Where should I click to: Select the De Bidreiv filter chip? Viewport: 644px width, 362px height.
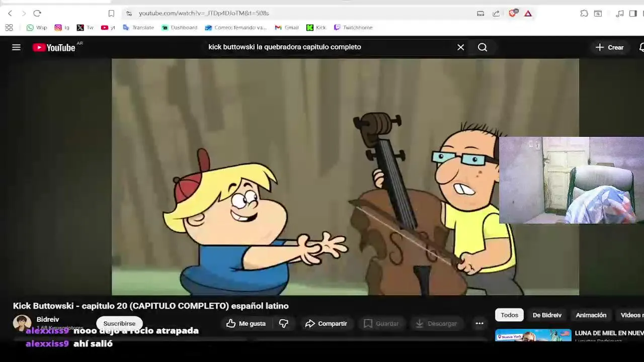tap(547, 315)
